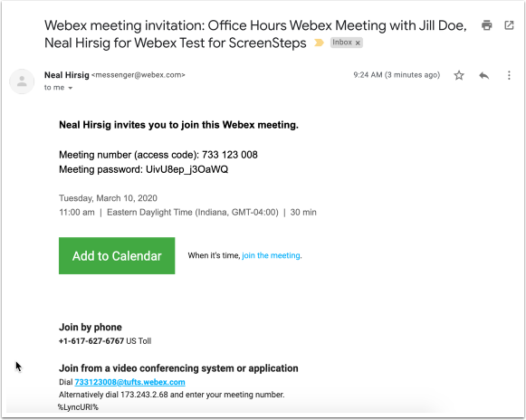The height and width of the screenshot is (420, 526).
Task: Click the +1-617-627-6767 phone number
Action: click(x=91, y=341)
